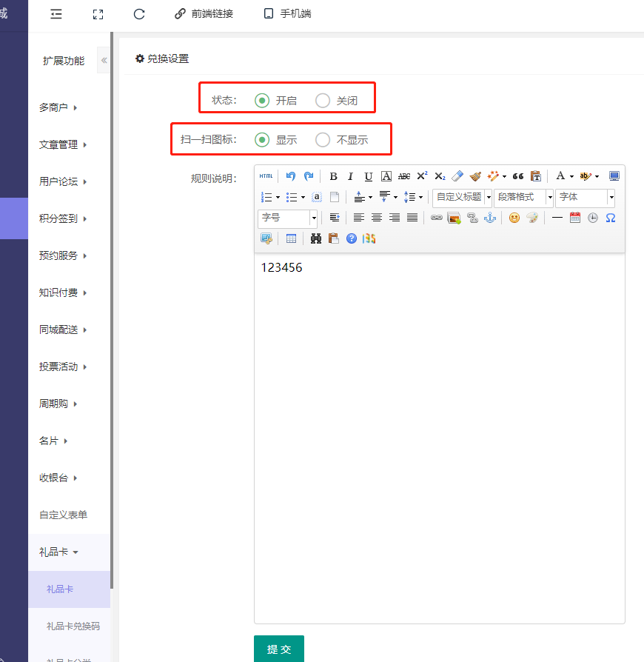644x662 pixels.
Task: Open the 字体 font family dropdown
Action: 586,197
